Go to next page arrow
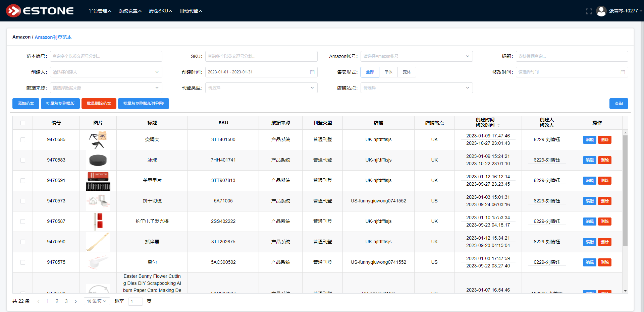The image size is (644, 312). [76, 301]
